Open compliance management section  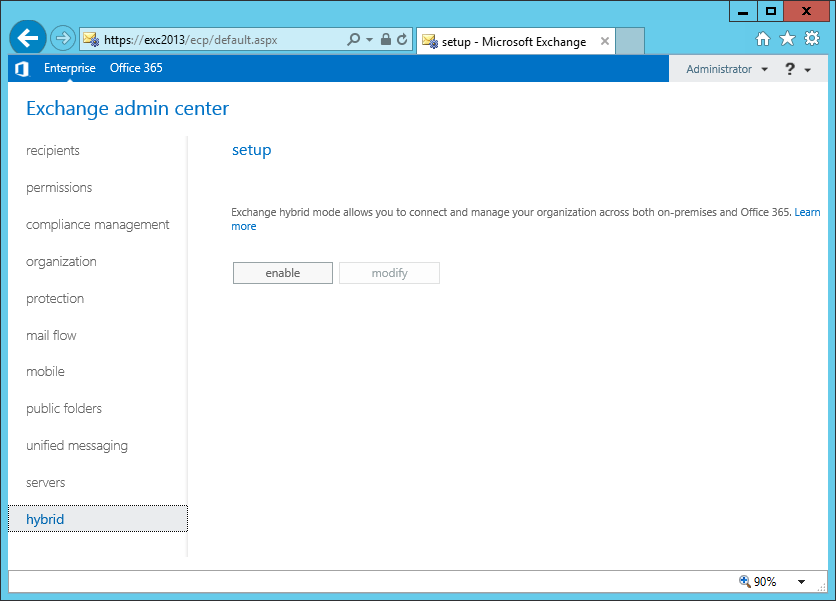point(98,225)
